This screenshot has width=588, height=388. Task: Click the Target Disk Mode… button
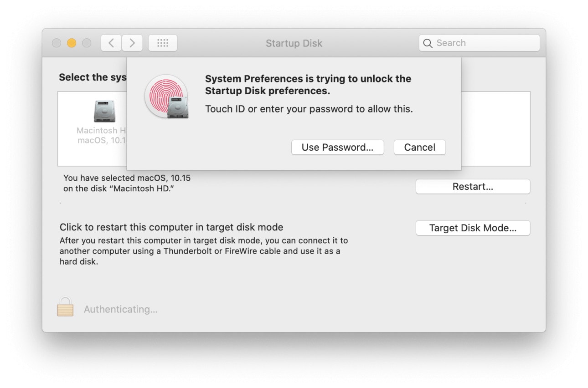[x=473, y=228]
